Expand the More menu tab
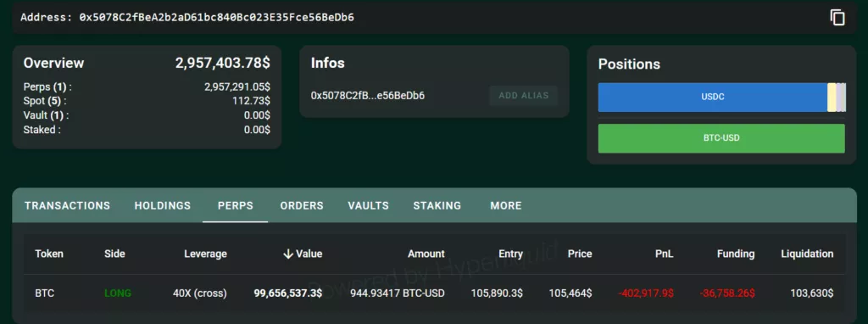868x324 pixels. pyautogui.click(x=506, y=205)
